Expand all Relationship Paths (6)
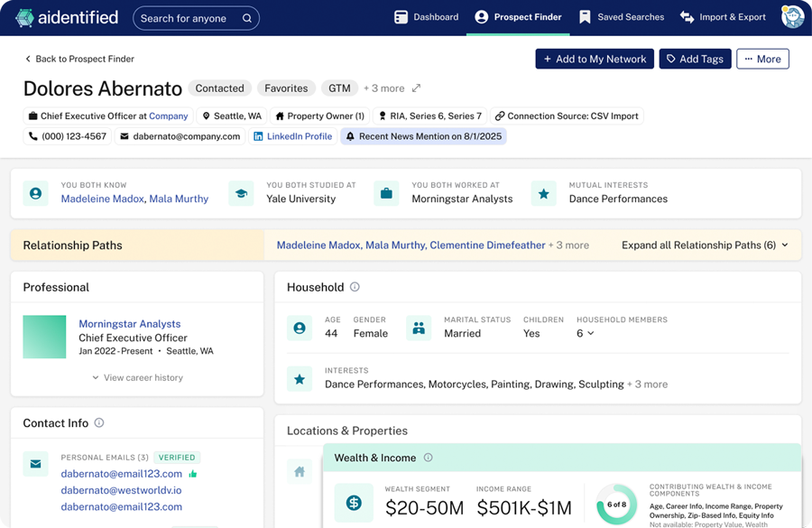This screenshot has height=528, width=812. (x=705, y=245)
